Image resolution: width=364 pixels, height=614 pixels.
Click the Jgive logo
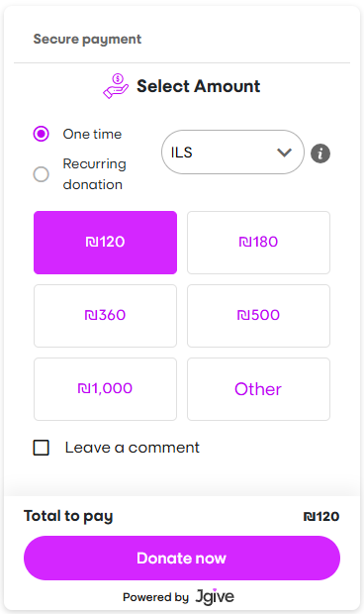coord(215,596)
